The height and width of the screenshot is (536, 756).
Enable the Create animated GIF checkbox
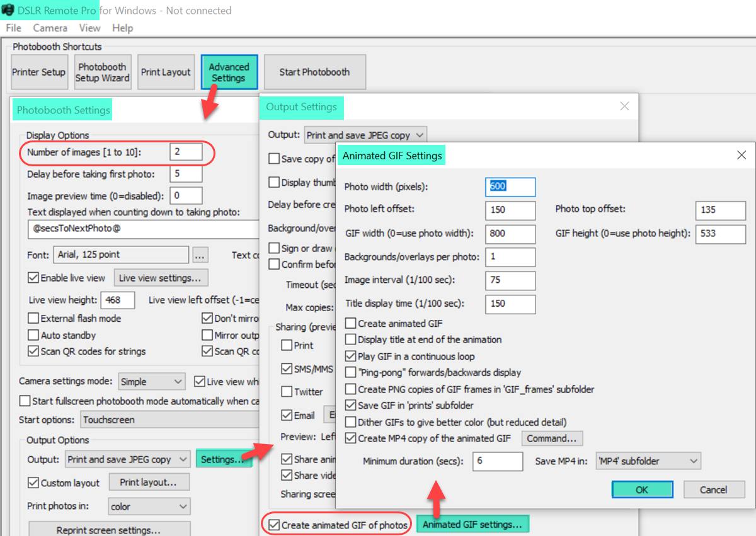tap(351, 324)
